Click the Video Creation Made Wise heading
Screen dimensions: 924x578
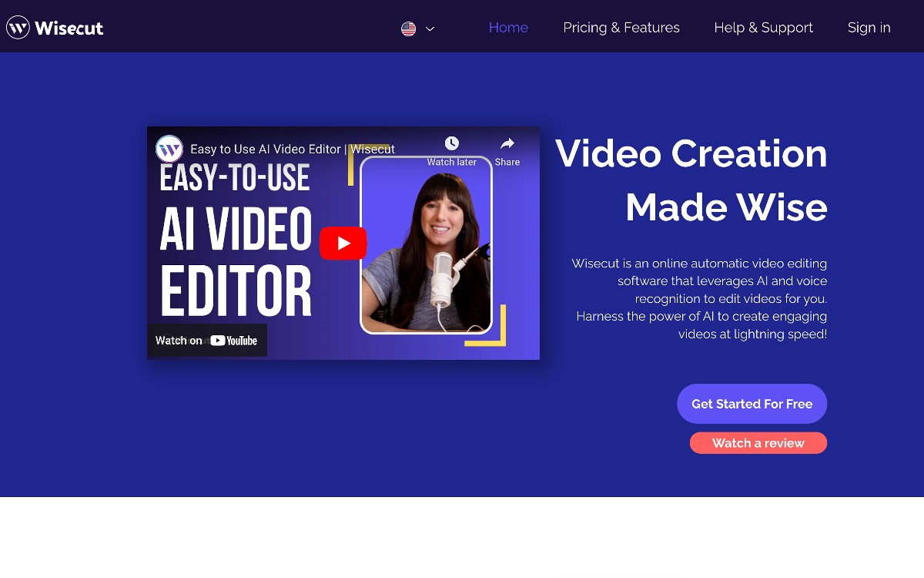tap(691, 180)
